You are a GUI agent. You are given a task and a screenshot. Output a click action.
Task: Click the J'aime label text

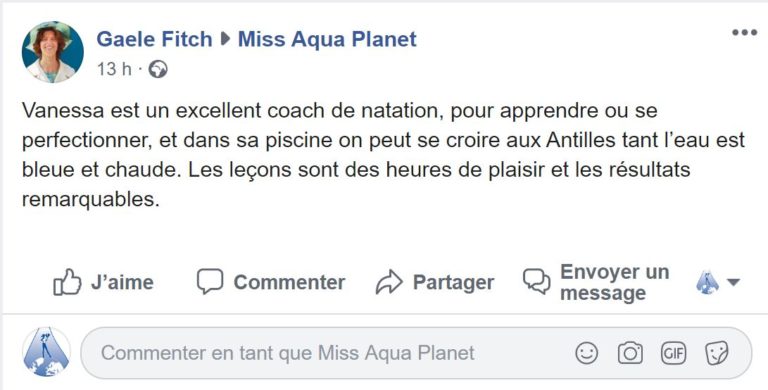[122, 282]
